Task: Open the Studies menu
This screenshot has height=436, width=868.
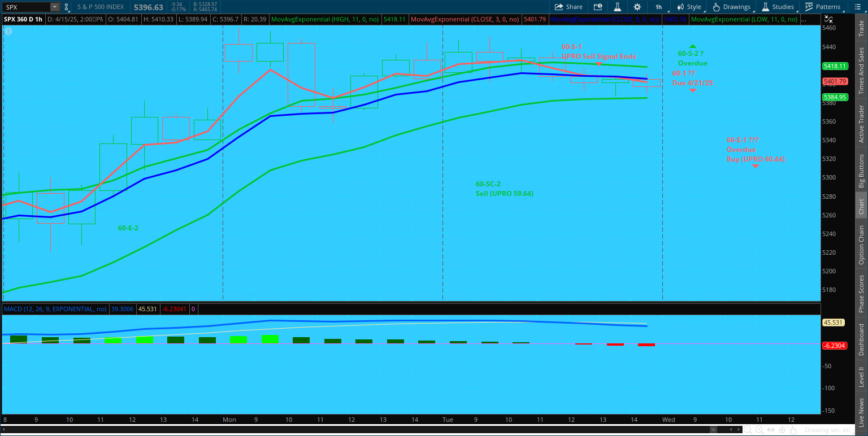Action: click(778, 7)
